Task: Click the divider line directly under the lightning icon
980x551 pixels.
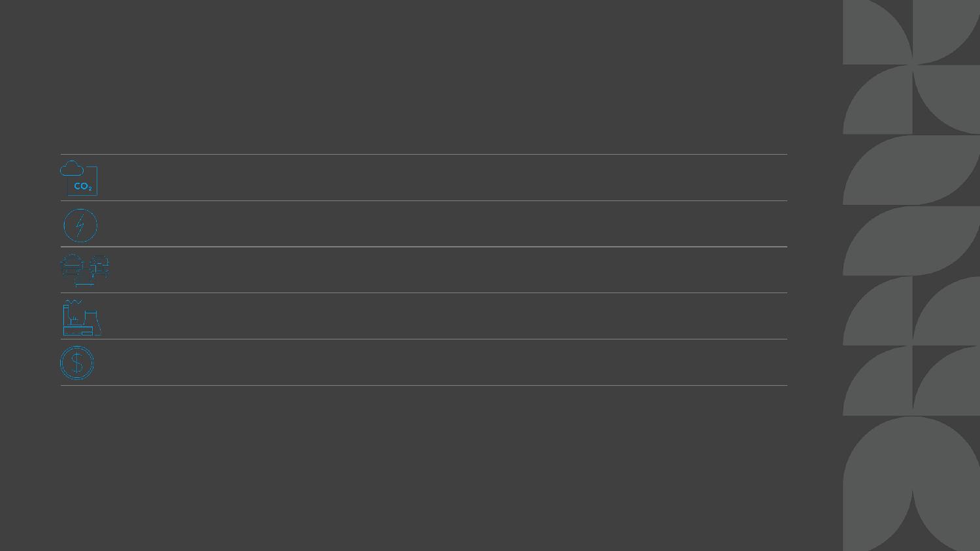Action: point(423,247)
